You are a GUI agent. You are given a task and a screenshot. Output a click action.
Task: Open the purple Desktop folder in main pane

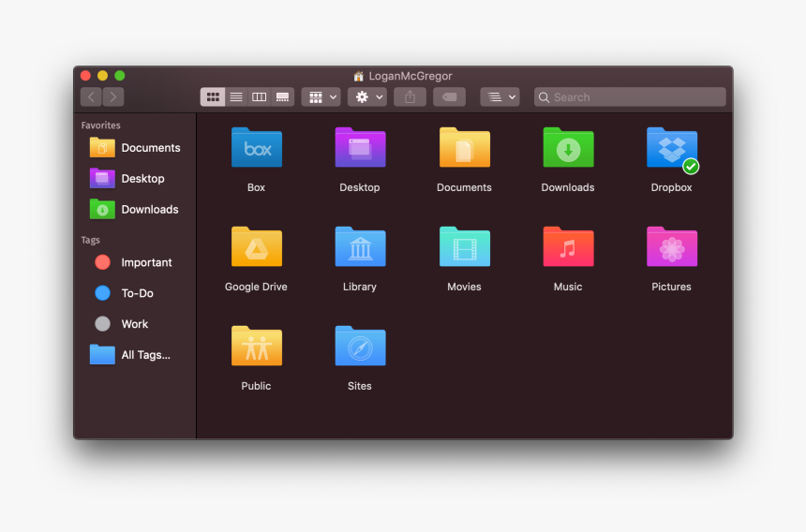(x=360, y=148)
